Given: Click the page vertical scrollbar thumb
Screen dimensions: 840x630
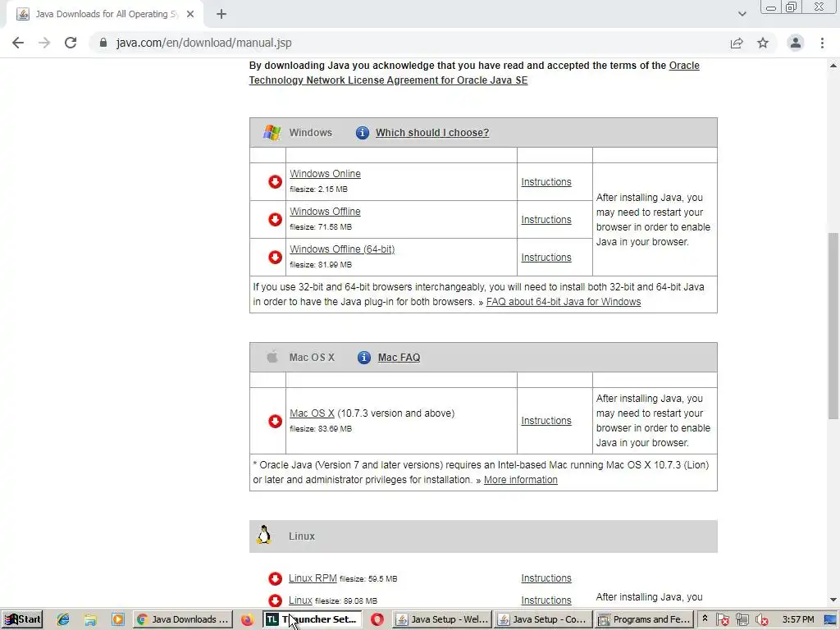Looking at the screenshot, I should click(x=833, y=326).
